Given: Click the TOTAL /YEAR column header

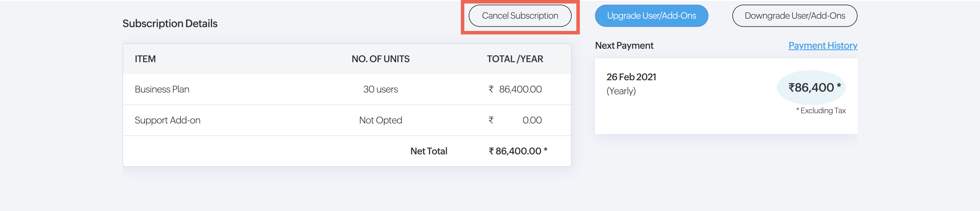Looking at the screenshot, I should [x=515, y=59].
